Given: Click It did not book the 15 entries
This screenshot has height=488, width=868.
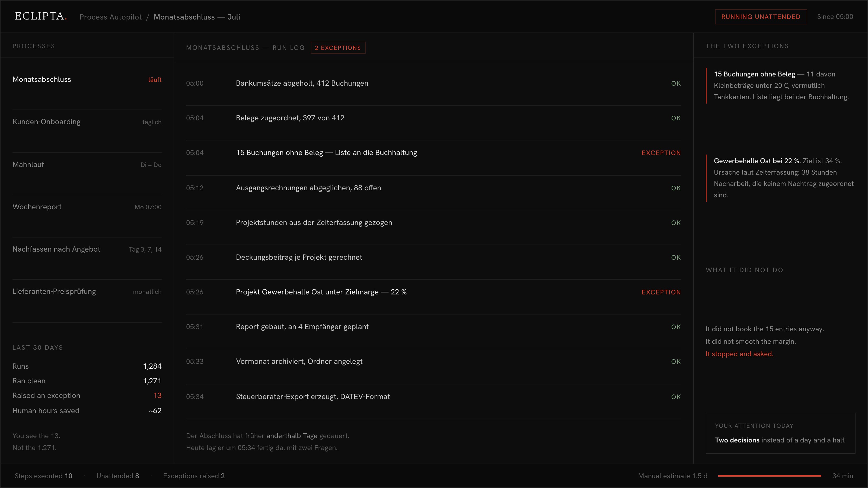Looking at the screenshot, I should pos(765,329).
